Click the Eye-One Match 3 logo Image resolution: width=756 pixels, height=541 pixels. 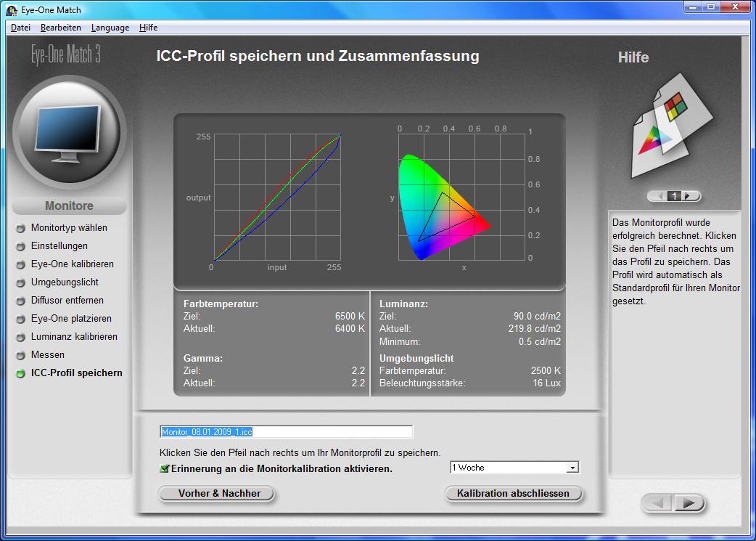coord(66,54)
